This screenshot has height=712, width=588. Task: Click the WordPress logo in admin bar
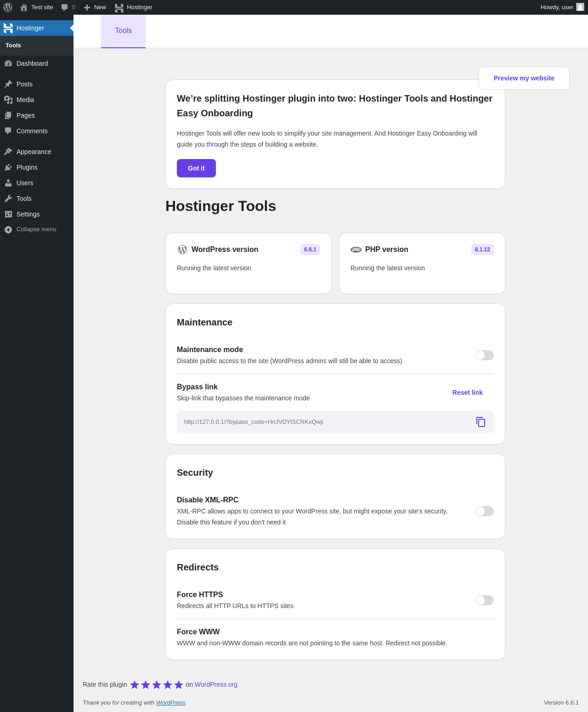8,7
